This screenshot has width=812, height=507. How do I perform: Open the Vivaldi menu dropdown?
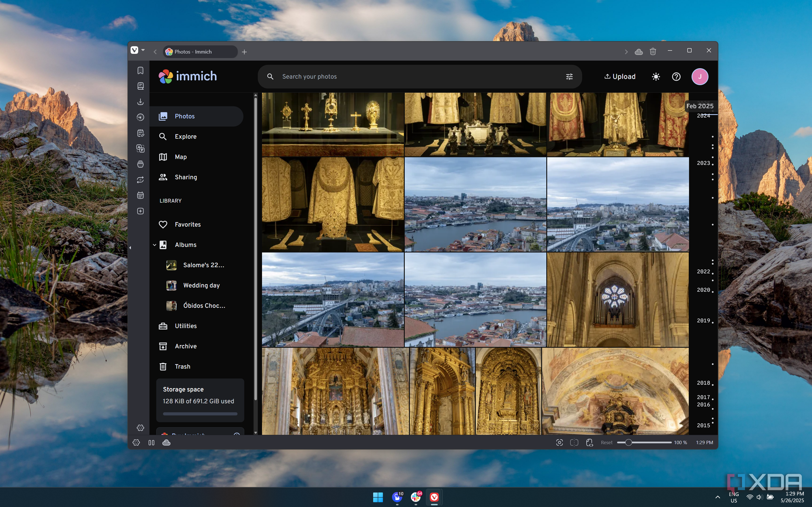(138, 50)
